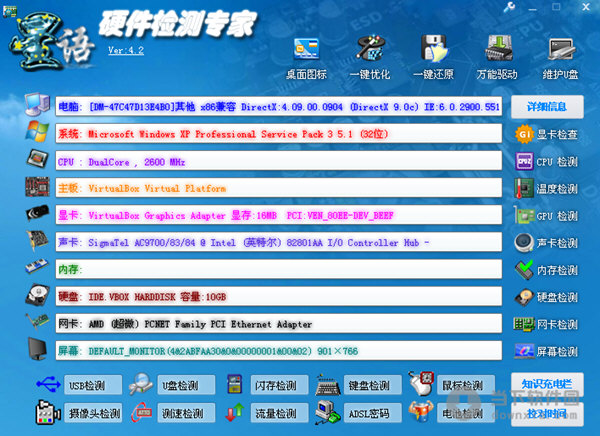Image resolution: width=600 pixels, height=436 pixels.
Task: Click the camera icon near 摄像头检测
Action: pyautogui.click(x=48, y=412)
